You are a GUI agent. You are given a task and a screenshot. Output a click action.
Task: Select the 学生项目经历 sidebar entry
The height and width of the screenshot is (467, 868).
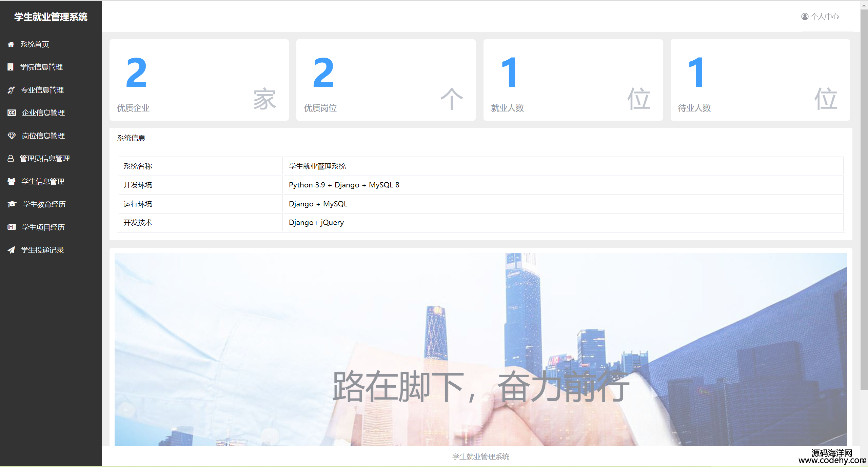pos(43,227)
